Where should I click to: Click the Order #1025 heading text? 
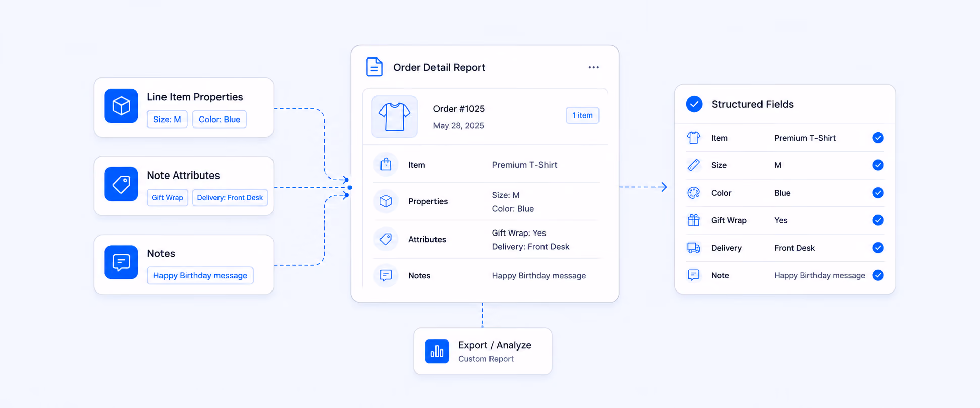(x=459, y=109)
